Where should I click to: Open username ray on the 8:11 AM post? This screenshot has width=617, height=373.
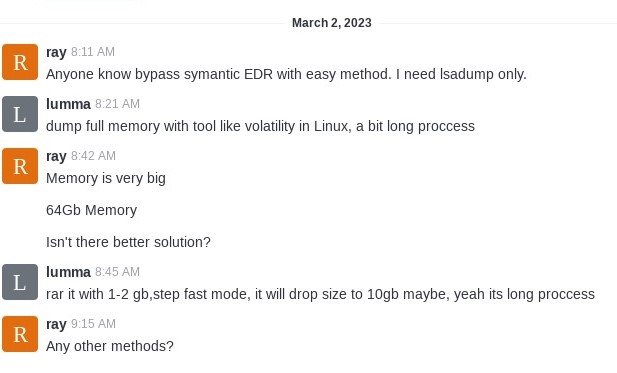(x=56, y=52)
